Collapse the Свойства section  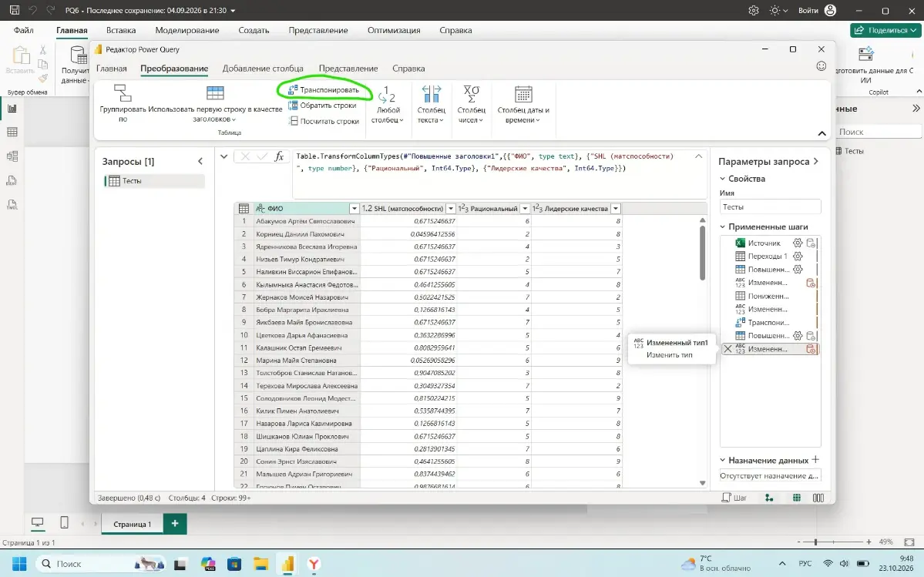coord(723,179)
